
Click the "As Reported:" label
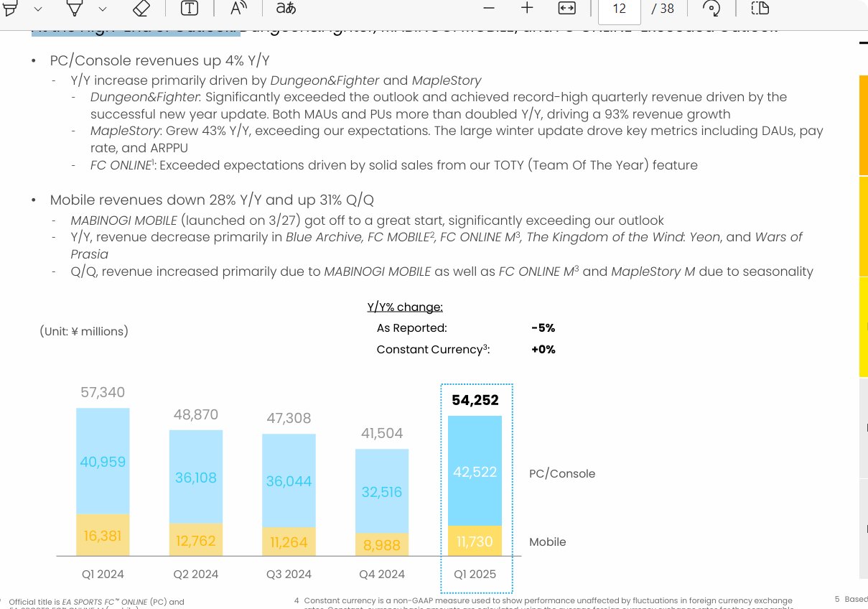click(411, 328)
